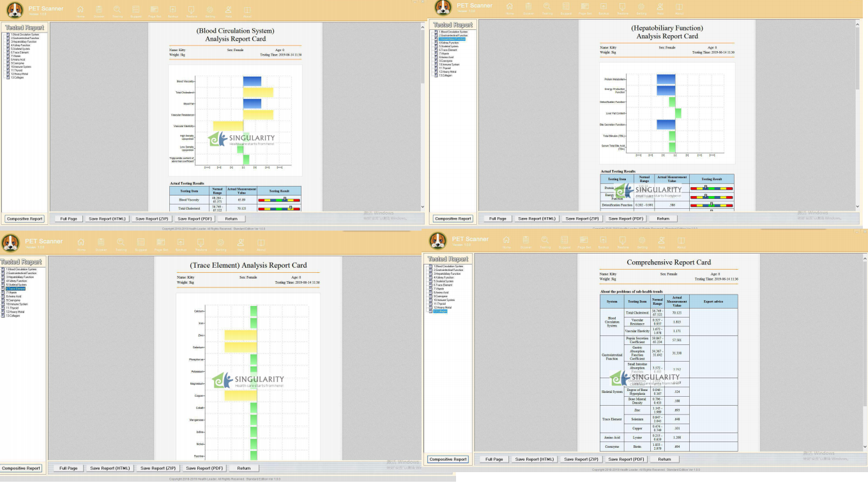Click Full Page in Trace Element window
This screenshot has height=483, width=868.
68,468
